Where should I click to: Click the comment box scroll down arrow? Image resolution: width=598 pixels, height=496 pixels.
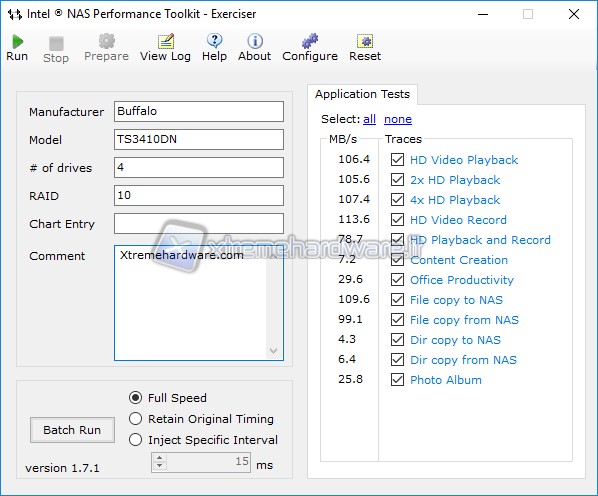coord(273,351)
